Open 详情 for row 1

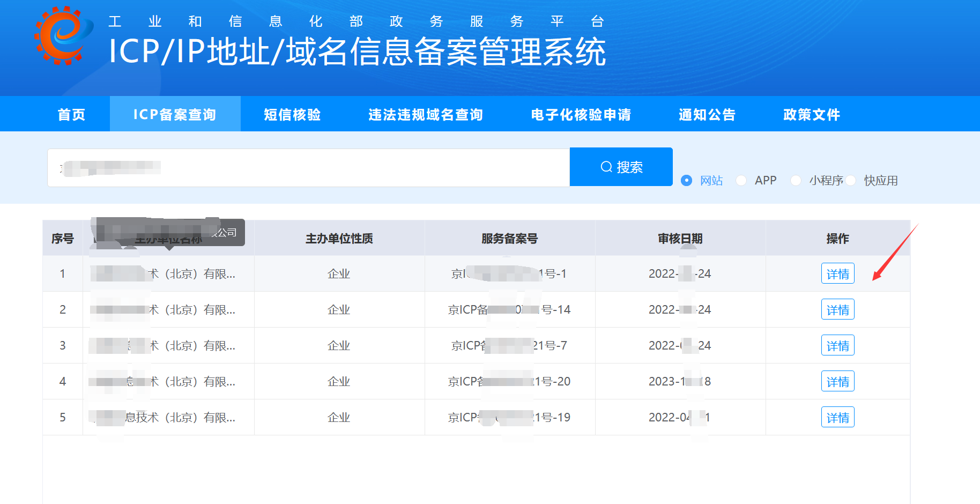point(837,274)
